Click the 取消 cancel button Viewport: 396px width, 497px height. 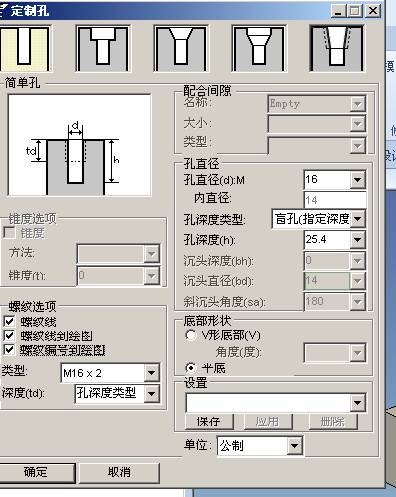(119, 472)
